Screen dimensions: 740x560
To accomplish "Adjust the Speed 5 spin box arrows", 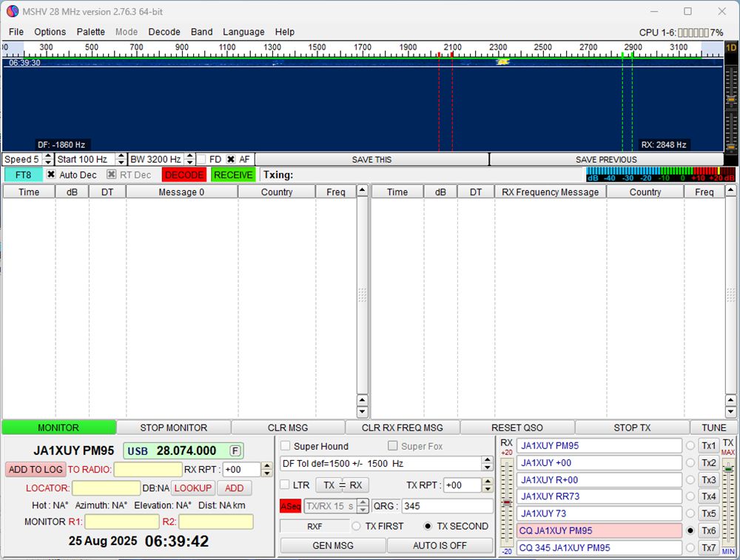I will [x=48, y=159].
